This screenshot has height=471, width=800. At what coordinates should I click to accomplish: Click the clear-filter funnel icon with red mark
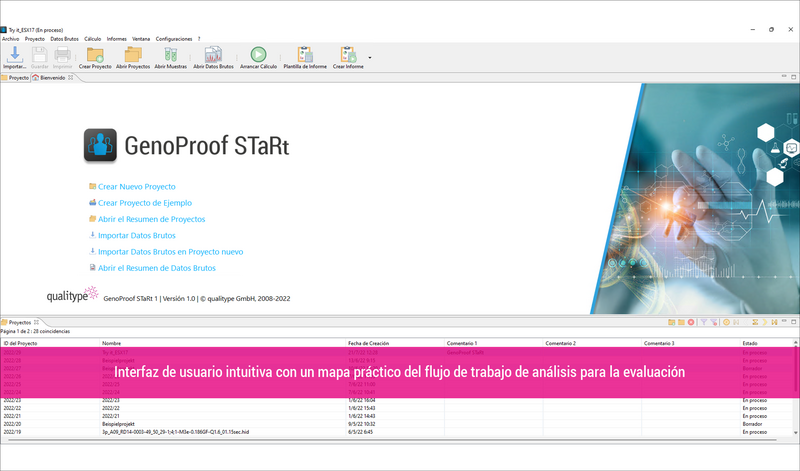[x=714, y=322]
